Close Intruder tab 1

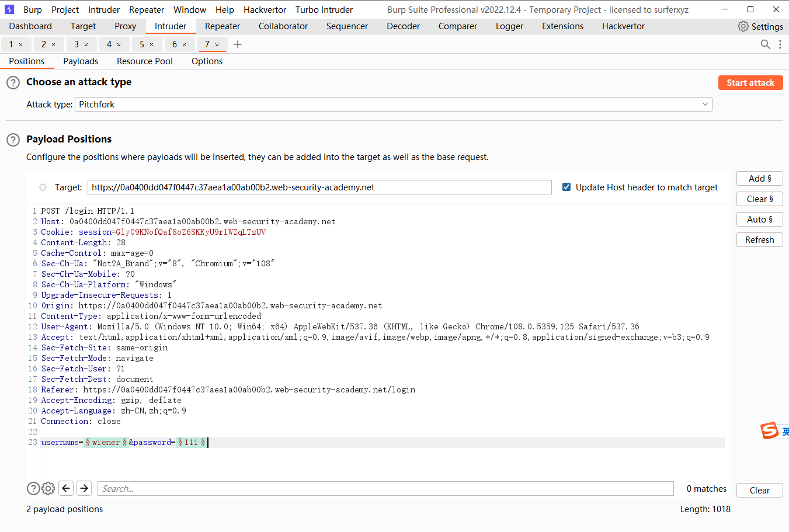pos(21,44)
